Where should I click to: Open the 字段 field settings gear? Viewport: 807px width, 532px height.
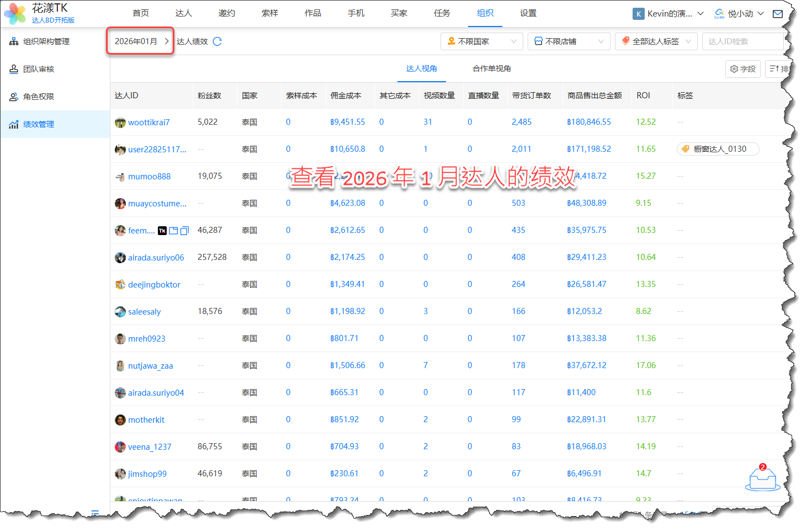742,69
